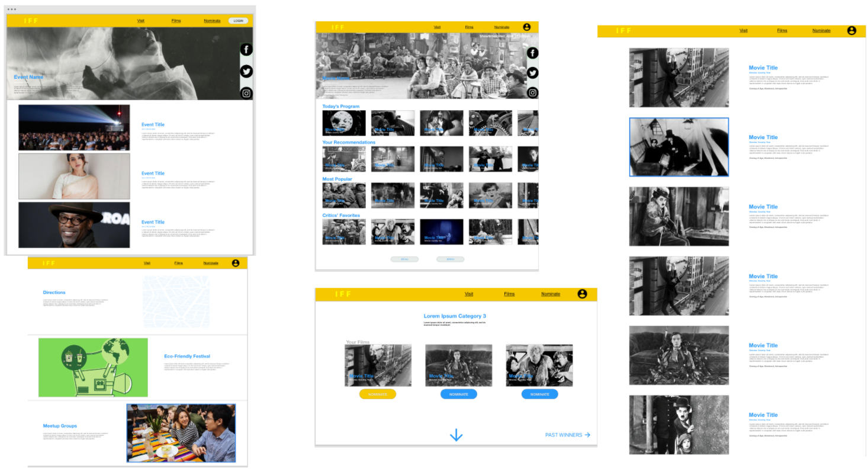Open Facebook icon on the events page
Image resolution: width=868 pixels, height=469 pixels.
click(x=246, y=50)
